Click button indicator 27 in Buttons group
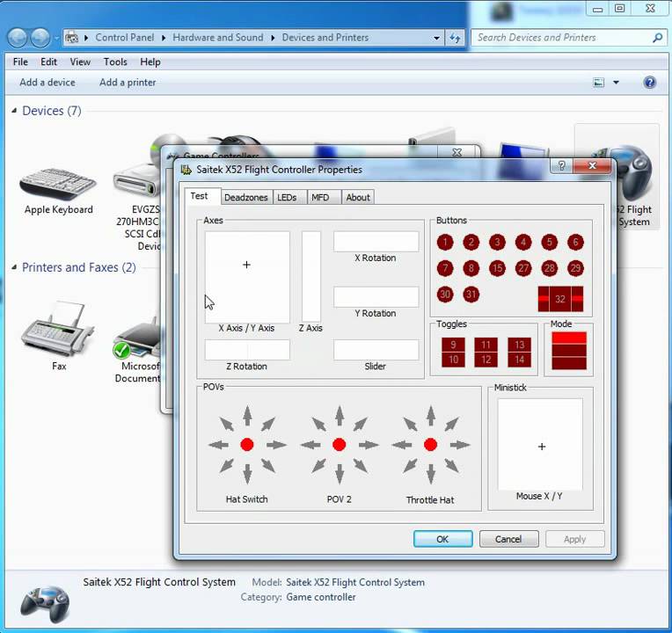Viewport: 672px width, 633px height. (x=523, y=268)
